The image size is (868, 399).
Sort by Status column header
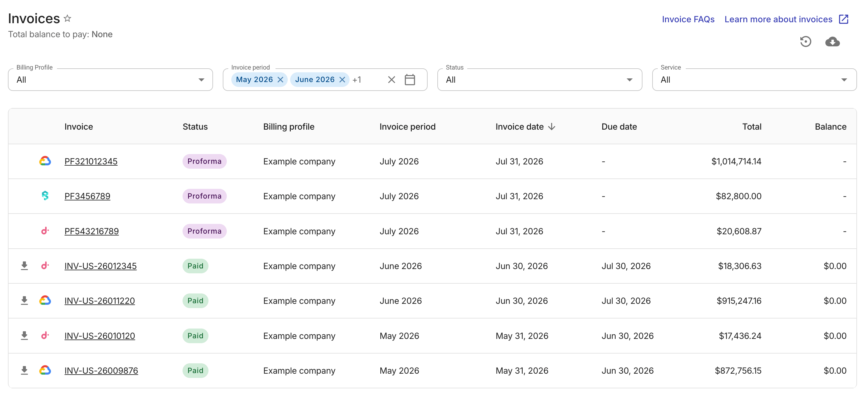tap(195, 127)
